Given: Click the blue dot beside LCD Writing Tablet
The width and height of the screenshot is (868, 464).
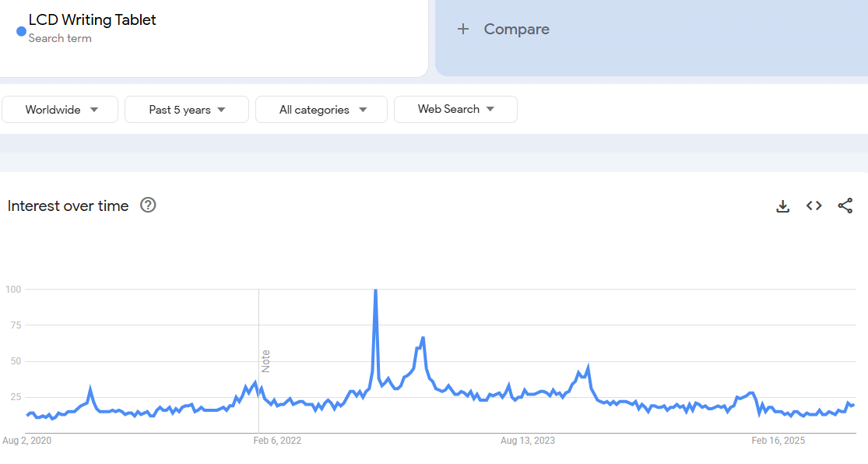Looking at the screenshot, I should click(21, 31).
